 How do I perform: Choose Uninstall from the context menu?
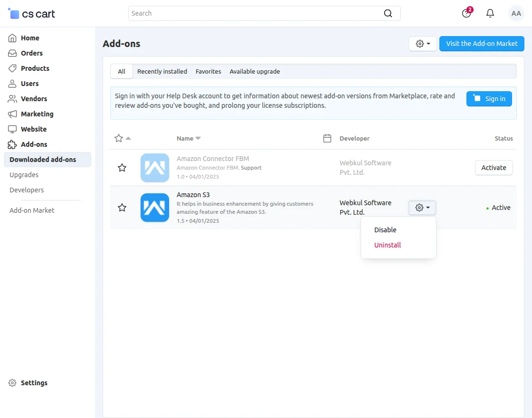coord(387,245)
